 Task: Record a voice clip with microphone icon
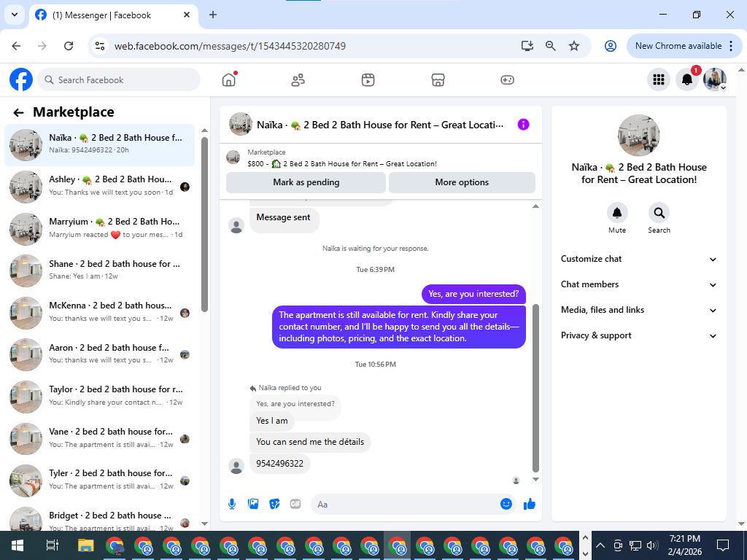point(232,504)
